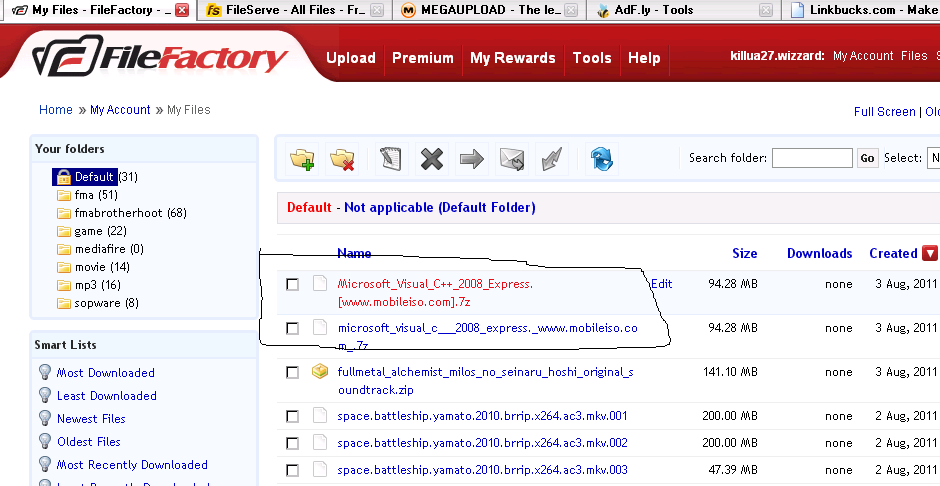Screen dimensions: 940x486
Task: Open the Upload menu
Action: tap(351, 58)
